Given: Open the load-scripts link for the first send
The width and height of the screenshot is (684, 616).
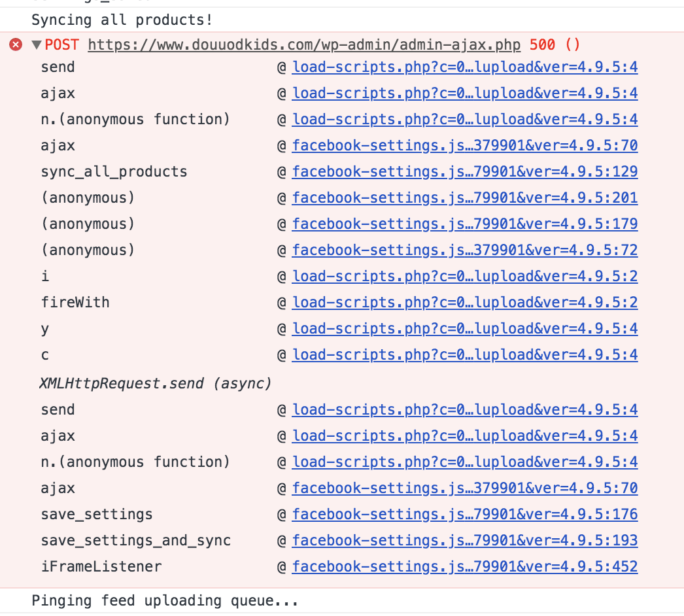Looking at the screenshot, I should (465, 67).
